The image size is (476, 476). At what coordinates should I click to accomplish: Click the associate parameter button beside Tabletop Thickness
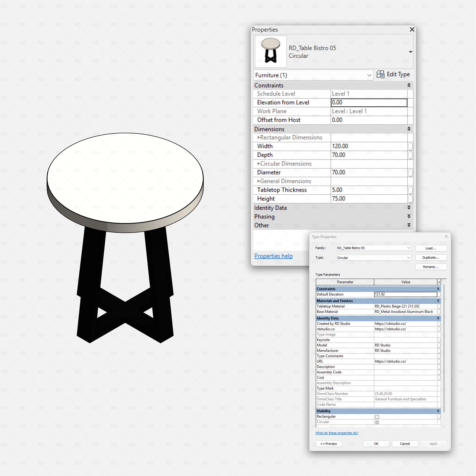click(x=410, y=190)
